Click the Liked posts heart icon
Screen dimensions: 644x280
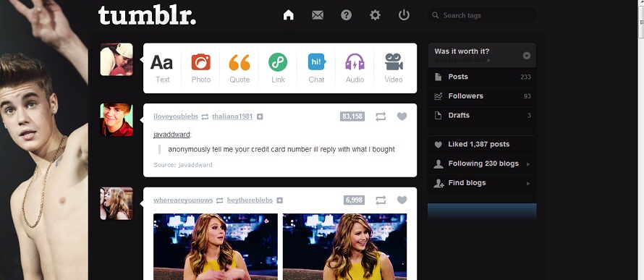click(x=438, y=145)
